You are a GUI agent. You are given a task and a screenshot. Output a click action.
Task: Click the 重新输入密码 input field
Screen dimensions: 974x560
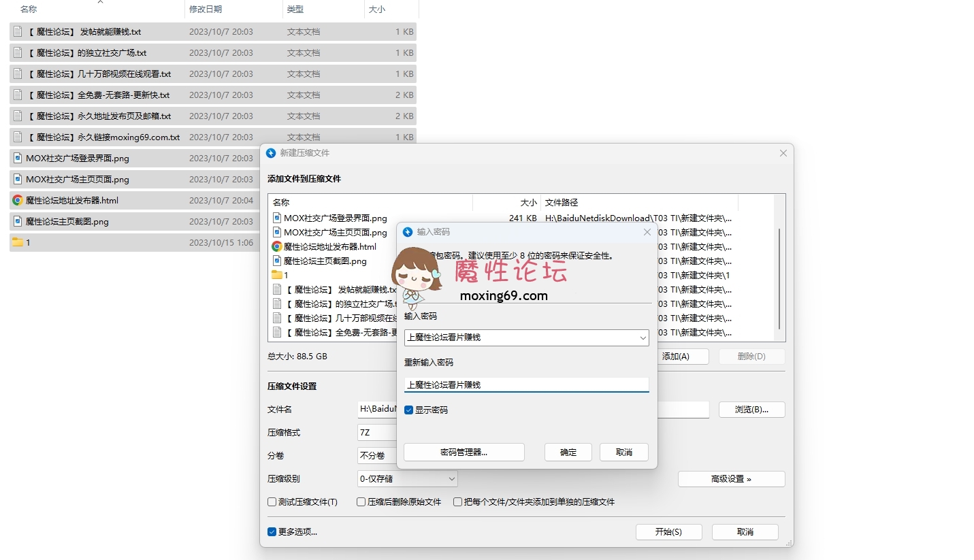tap(526, 385)
